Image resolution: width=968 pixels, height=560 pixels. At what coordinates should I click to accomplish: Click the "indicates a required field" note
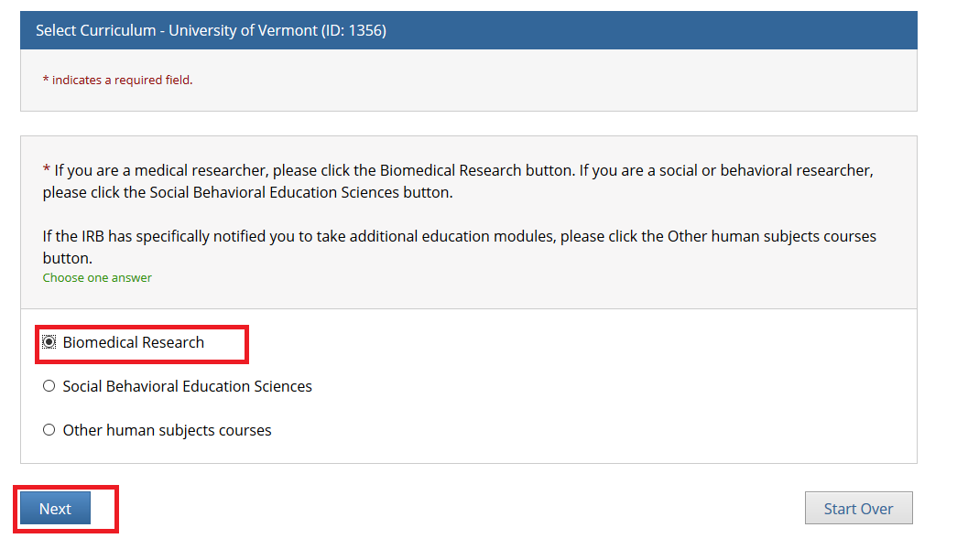[122, 80]
